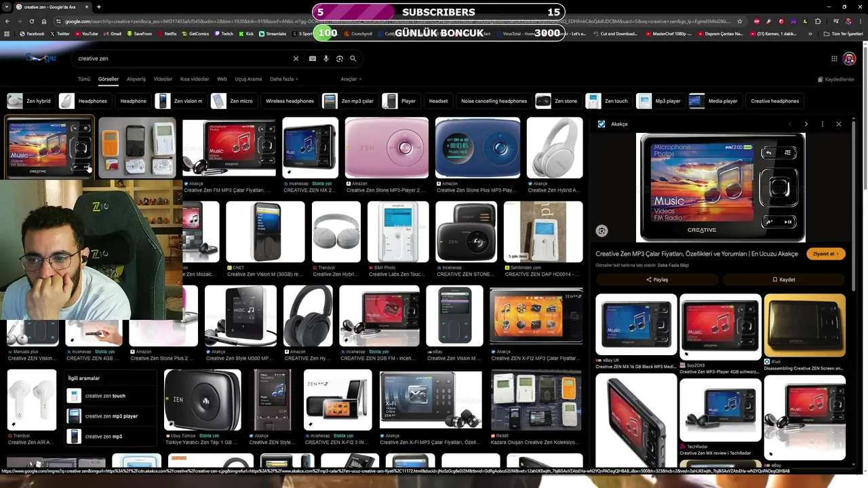Open Tüm Yer İşaretleri bookmarks folder
This screenshot has width=868, height=488.
(844, 34)
